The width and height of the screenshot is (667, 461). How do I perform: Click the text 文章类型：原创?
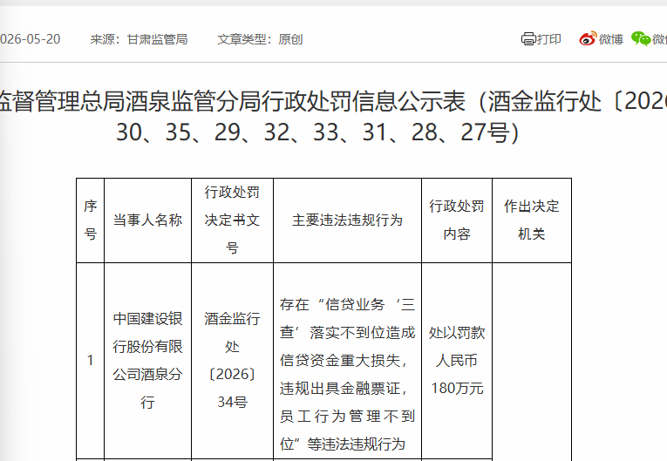(260, 39)
